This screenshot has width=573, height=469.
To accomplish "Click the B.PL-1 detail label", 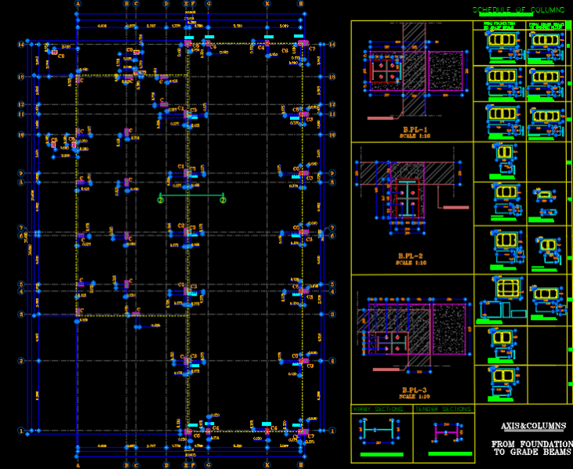I will [415, 130].
